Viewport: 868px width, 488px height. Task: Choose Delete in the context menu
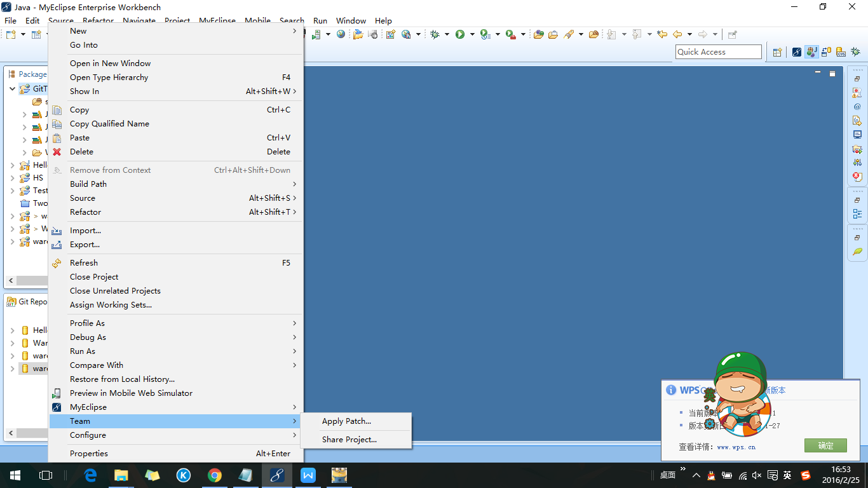pos(176,152)
